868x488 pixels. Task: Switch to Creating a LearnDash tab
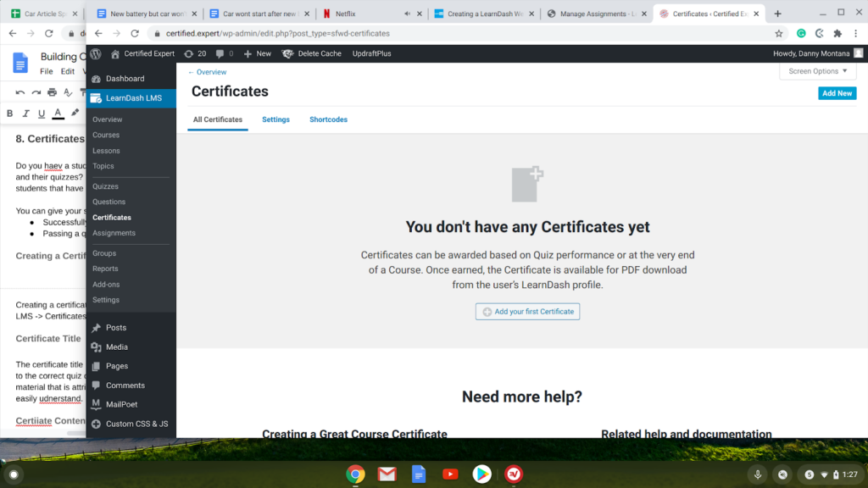[484, 14]
